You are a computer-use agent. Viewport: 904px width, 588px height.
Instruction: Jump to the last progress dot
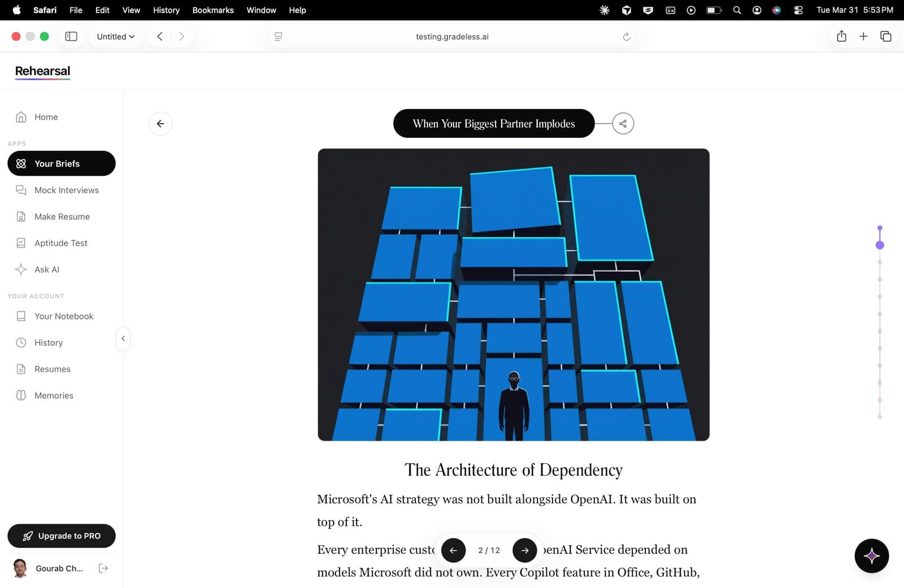pyautogui.click(x=880, y=417)
